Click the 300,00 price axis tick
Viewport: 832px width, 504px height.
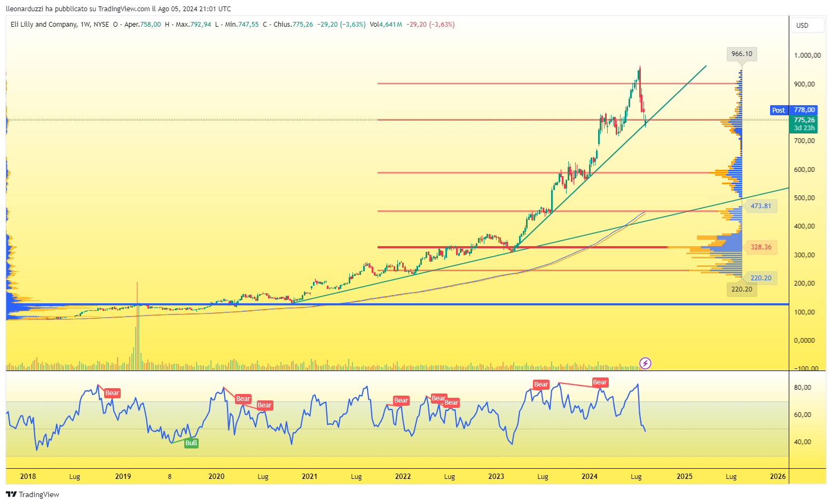point(805,255)
